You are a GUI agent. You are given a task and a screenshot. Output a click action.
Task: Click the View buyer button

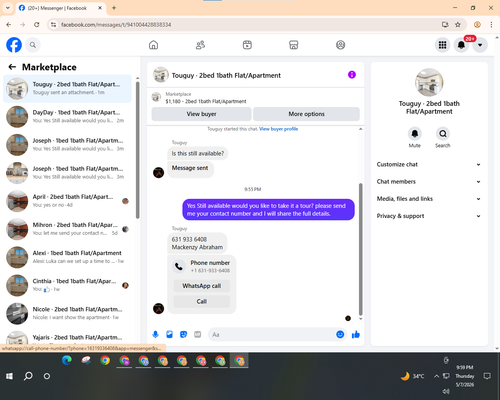(x=201, y=114)
